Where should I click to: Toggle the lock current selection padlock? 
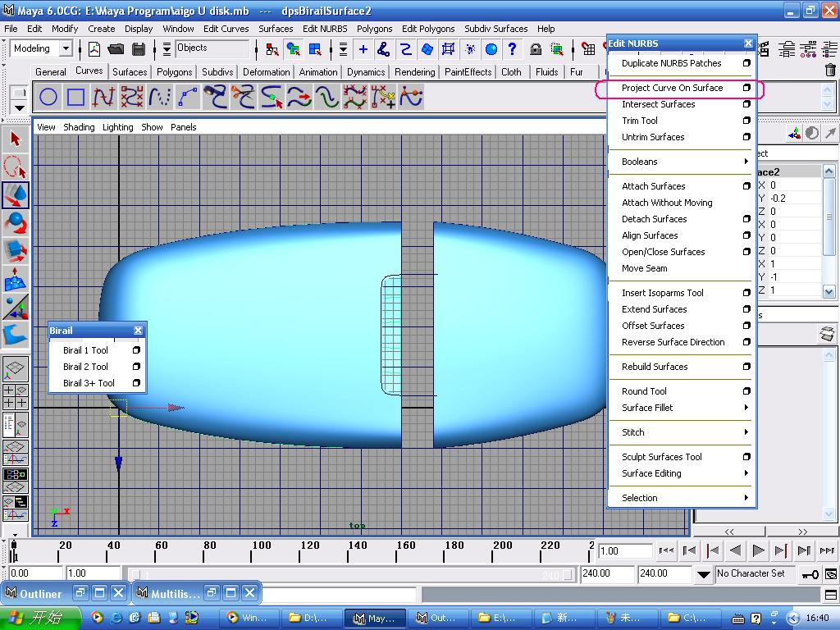point(535,50)
